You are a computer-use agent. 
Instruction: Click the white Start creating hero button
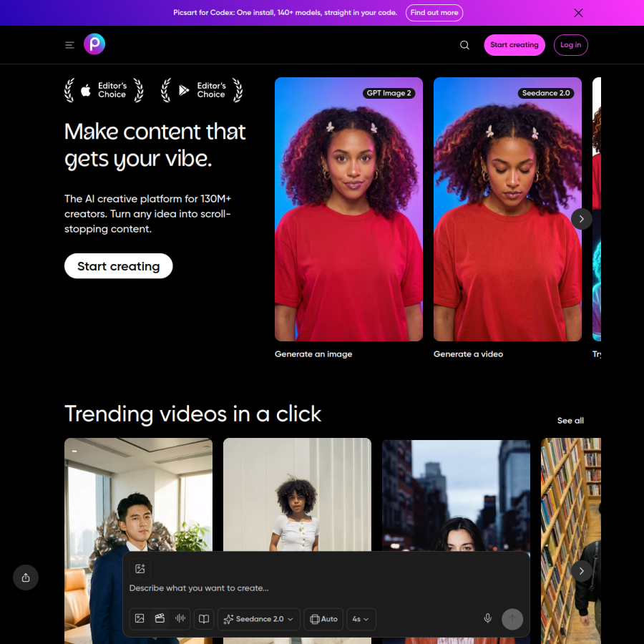118,265
